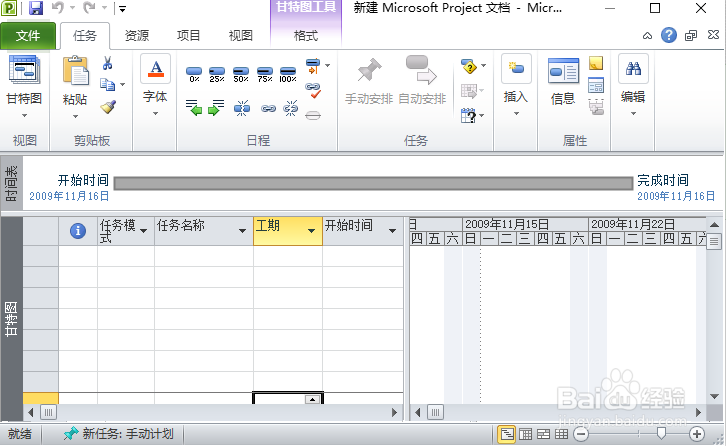The image size is (726, 446).
Task: Expand the Insert (插入) dropdown arrow
Action: point(516,113)
